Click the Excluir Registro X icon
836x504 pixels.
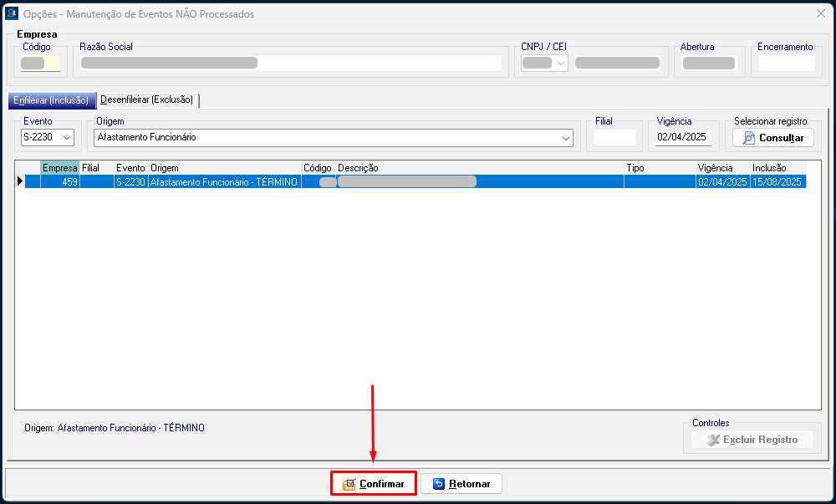click(713, 440)
